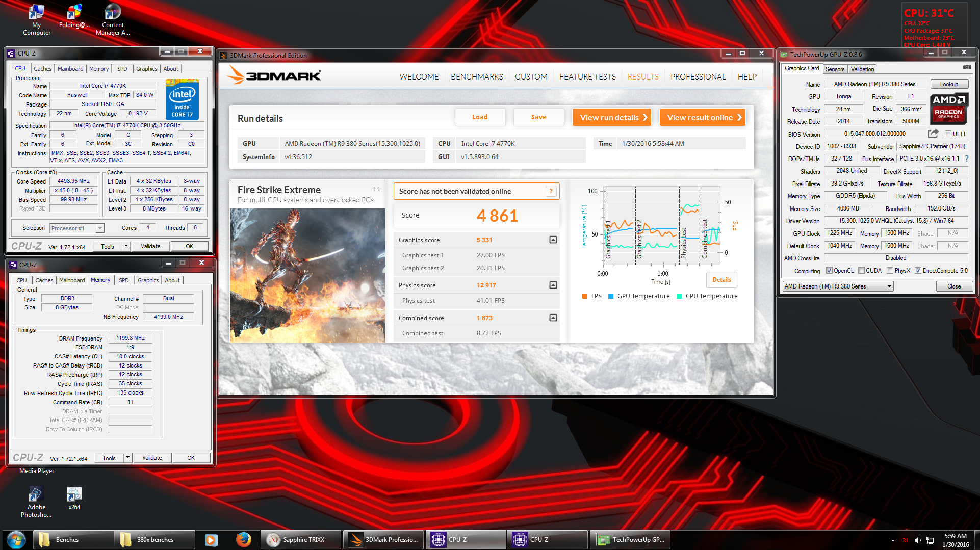Click the validation help question mark in 3DMark
Image resolution: width=980 pixels, height=550 pixels.
coord(551,191)
